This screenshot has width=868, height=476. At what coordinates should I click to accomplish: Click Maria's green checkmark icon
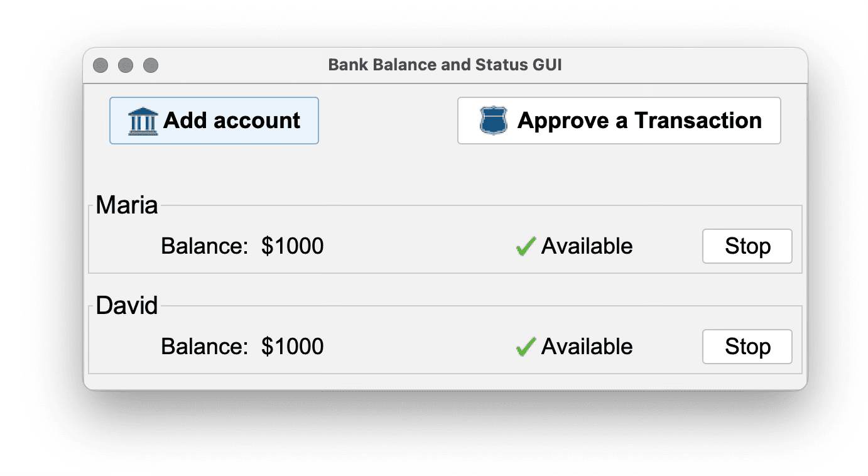click(x=525, y=247)
